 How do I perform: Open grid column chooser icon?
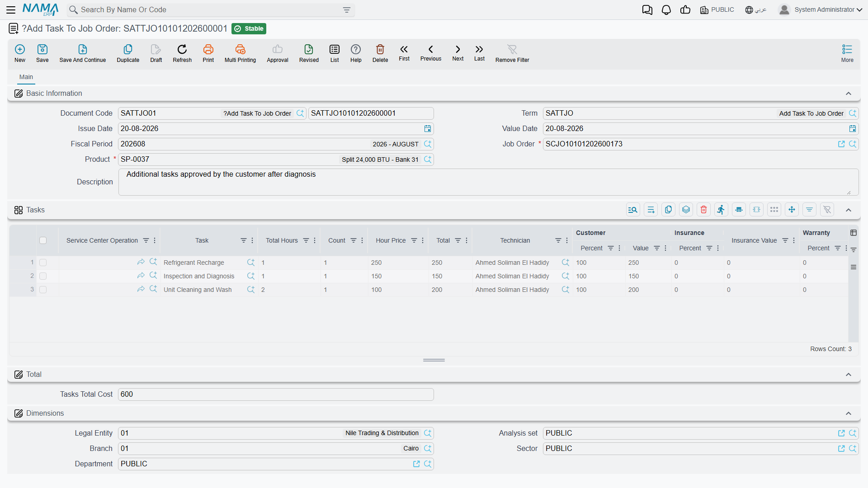pos(854,233)
